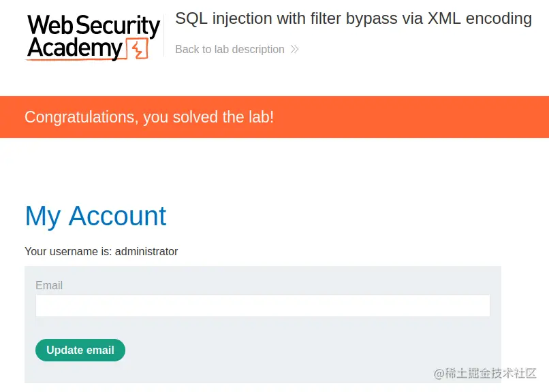The width and height of the screenshot is (549, 392).
Task: Click the SQL injection lab title
Action: pyautogui.click(x=354, y=18)
